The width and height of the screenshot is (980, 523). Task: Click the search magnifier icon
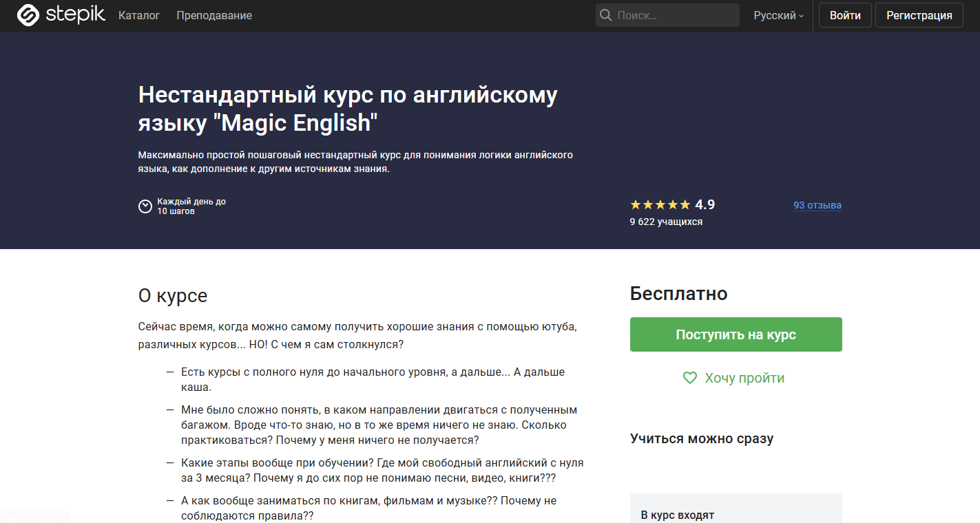tap(605, 14)
